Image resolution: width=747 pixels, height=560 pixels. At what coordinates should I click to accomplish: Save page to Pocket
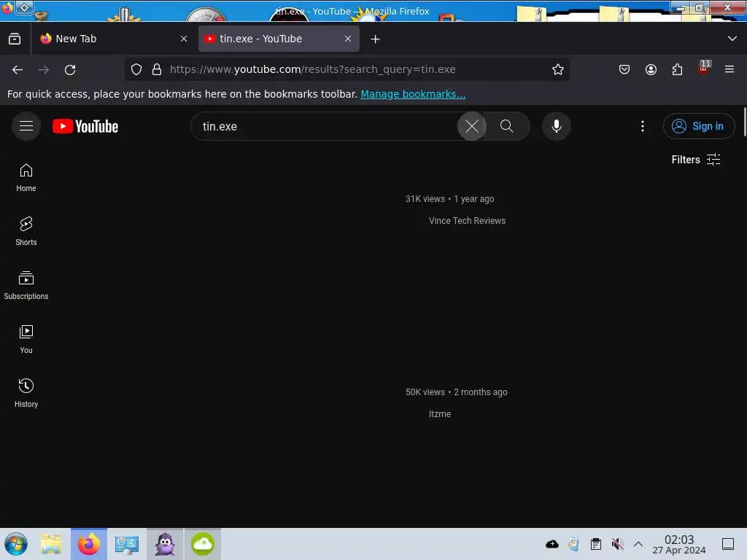tap(624, 69)
